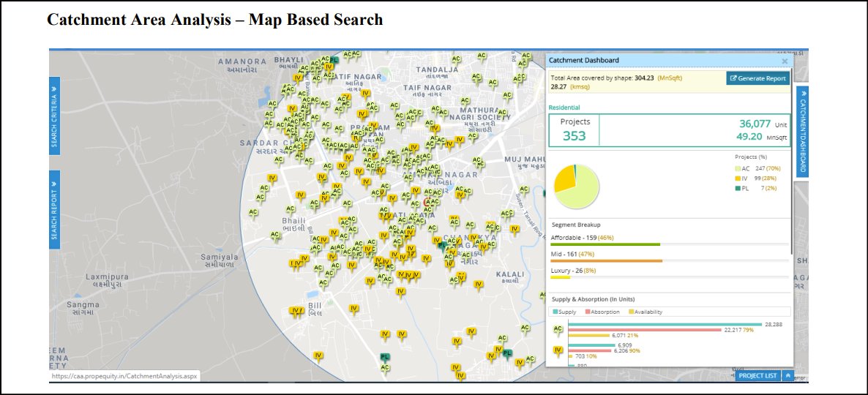Select the PL marker next to BHAYLI label
The height and width of the screenshot is (395, 868).
(334, 60)
